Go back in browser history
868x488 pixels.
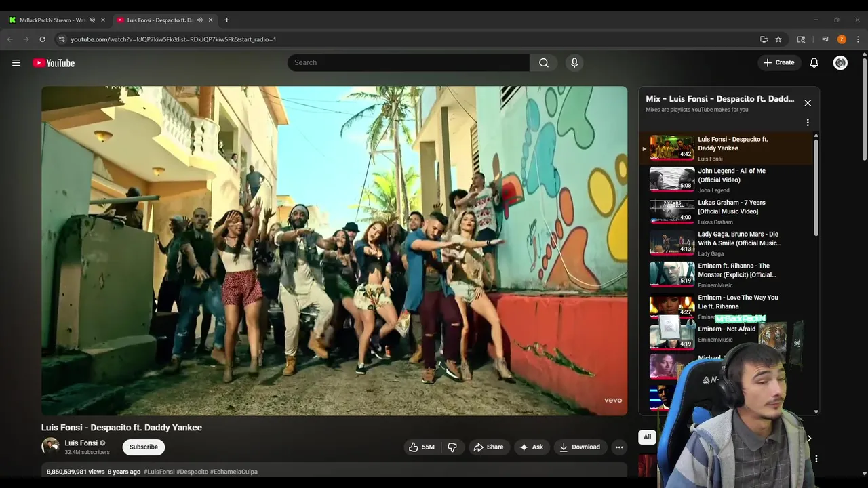point(9,39)
